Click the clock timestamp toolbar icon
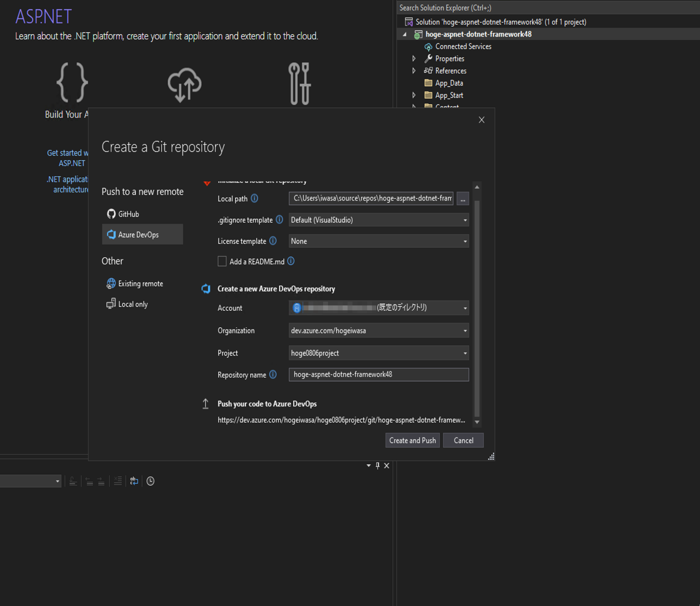 pos(150,481)
